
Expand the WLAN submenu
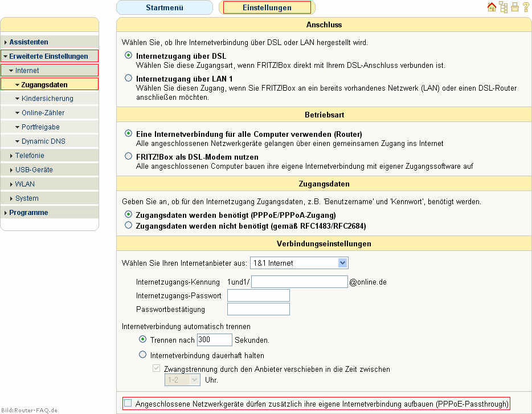[50, 184]
